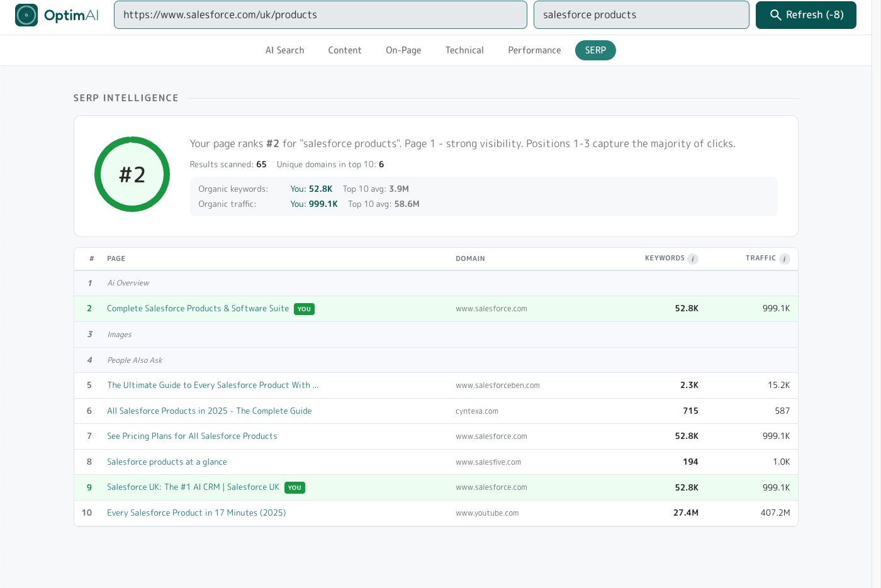Image resolution: width=881 pixels, height=588 pixels.
Task: Click the 27.4M keywords value
Action: 686,513
